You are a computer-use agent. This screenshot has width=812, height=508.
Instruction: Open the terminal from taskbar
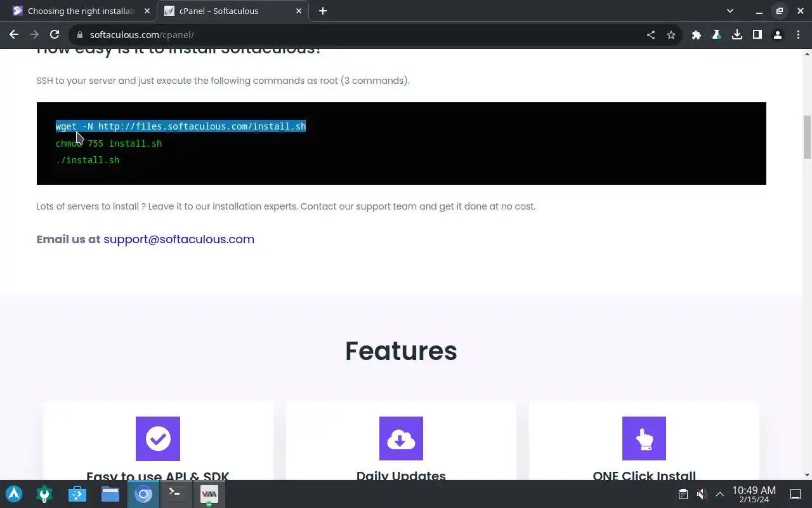176,494
